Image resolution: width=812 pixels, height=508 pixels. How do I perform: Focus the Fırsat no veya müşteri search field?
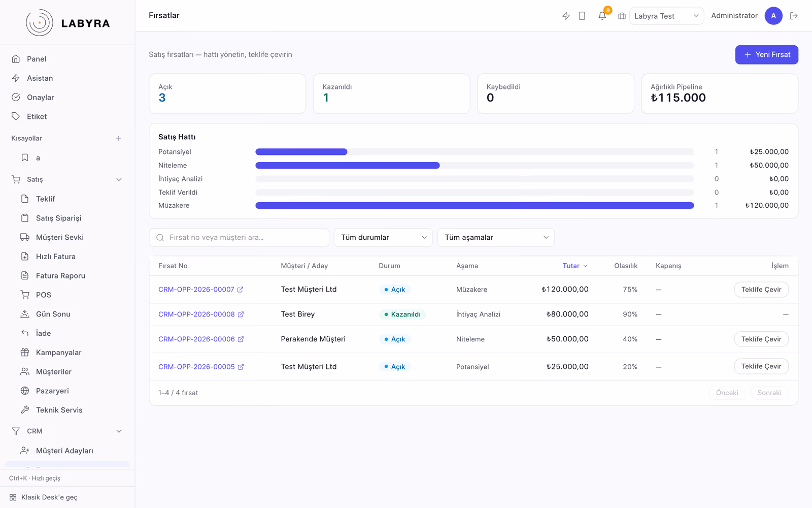point(239,237)
